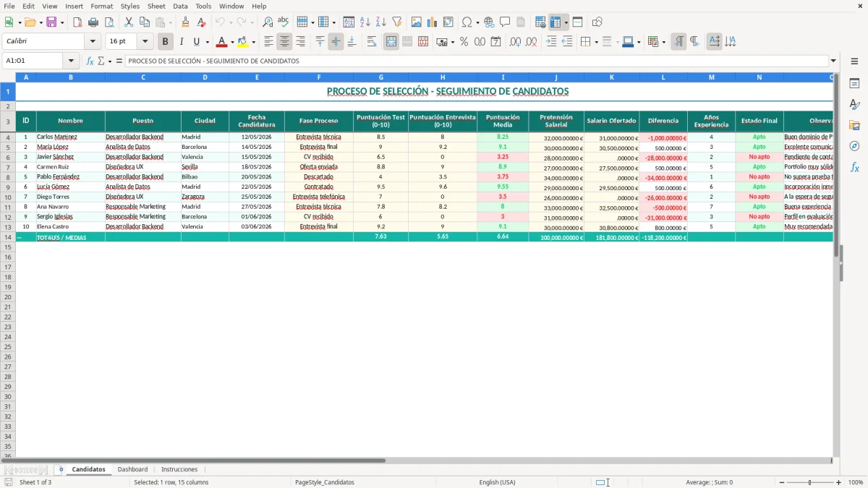Click the Sum (Σ) formula button
This screenshot has width=868, height=488.
point(101,61)
